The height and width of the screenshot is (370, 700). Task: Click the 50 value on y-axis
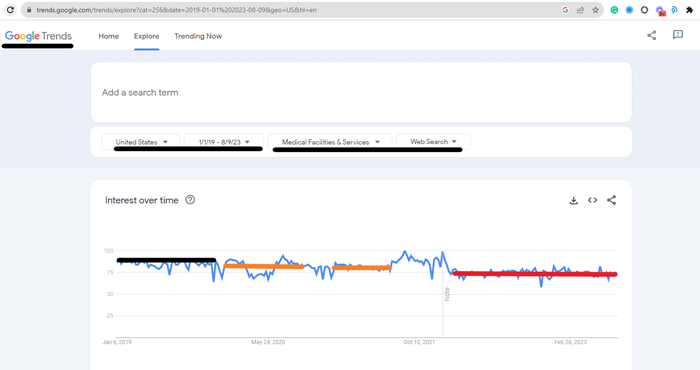(x=110, y=294)
